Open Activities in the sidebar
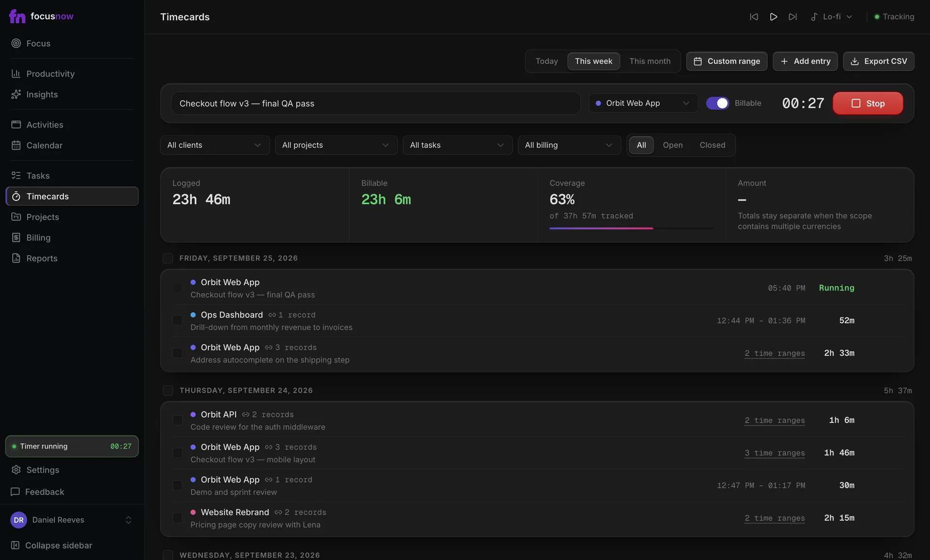This screenshot has height=560, width=930. pyautogui.click(x=72, y=124)
